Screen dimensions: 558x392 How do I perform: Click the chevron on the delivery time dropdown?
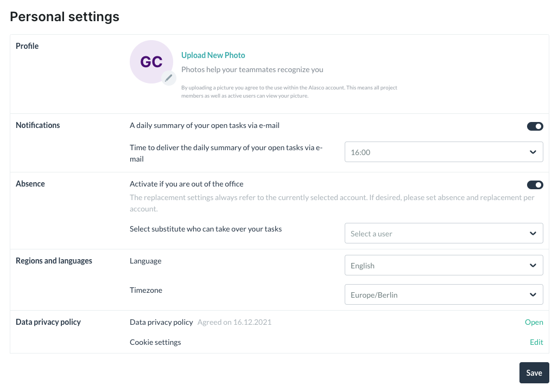tap(533, 152)
